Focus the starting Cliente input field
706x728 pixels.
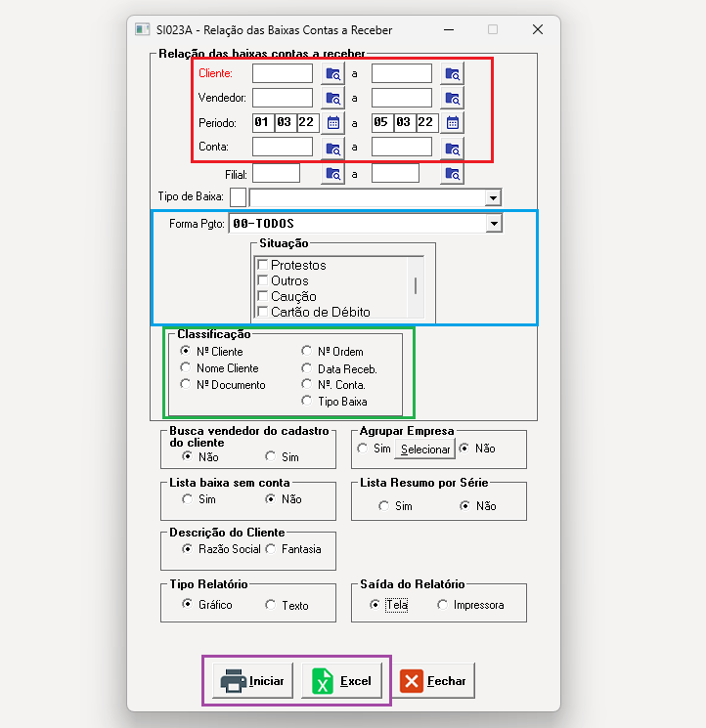pos(283,73)
